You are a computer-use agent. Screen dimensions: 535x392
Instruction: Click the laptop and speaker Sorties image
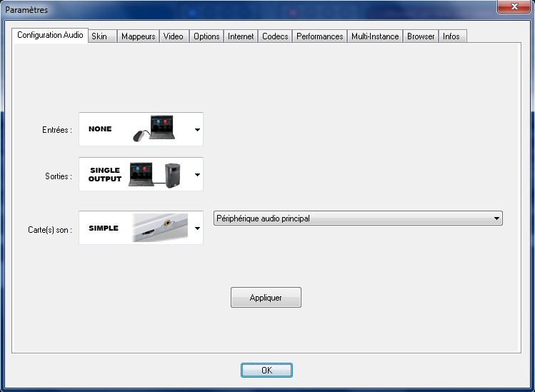tap(154, 175)
